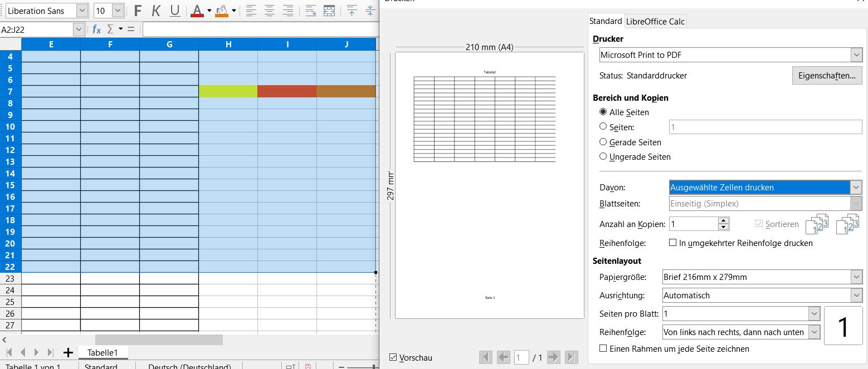
Task: Open the font color palette arrow
Action: point(209,11)
